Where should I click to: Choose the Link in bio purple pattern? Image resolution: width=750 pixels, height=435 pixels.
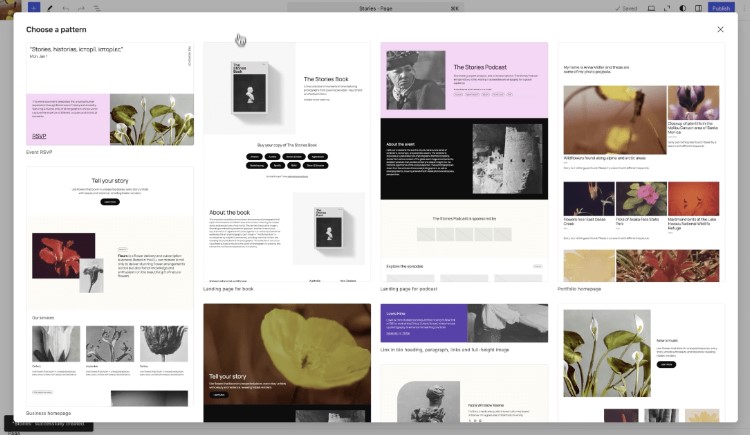click(464, 323)
